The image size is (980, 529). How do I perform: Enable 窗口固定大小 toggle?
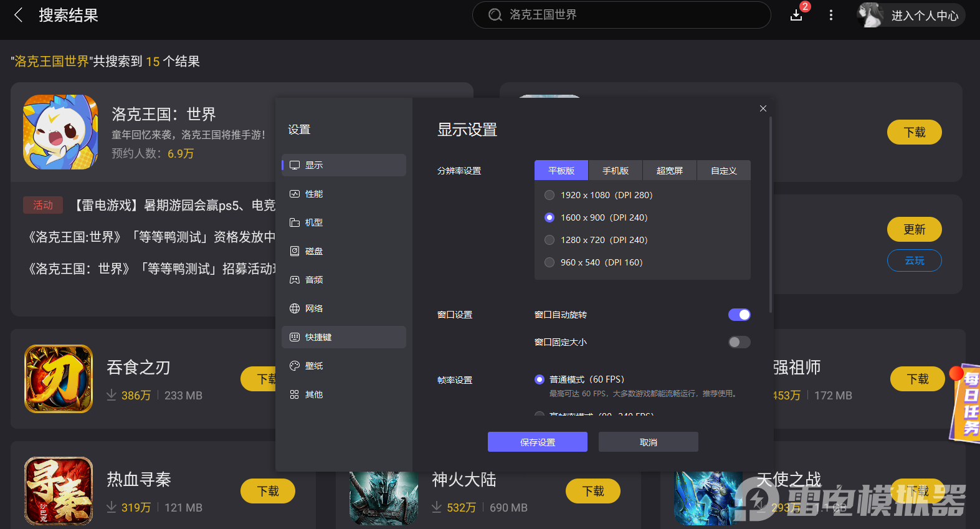pos(740,342)
